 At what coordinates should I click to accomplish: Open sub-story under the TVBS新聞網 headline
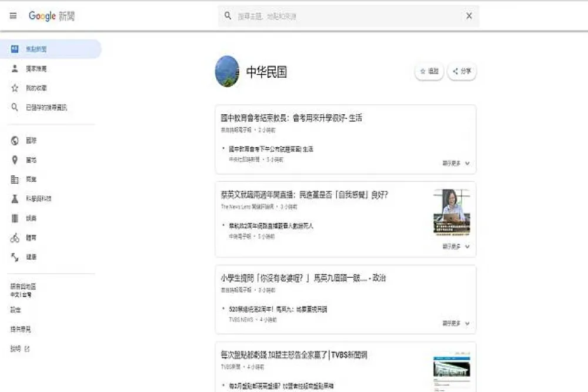(281, 386)
